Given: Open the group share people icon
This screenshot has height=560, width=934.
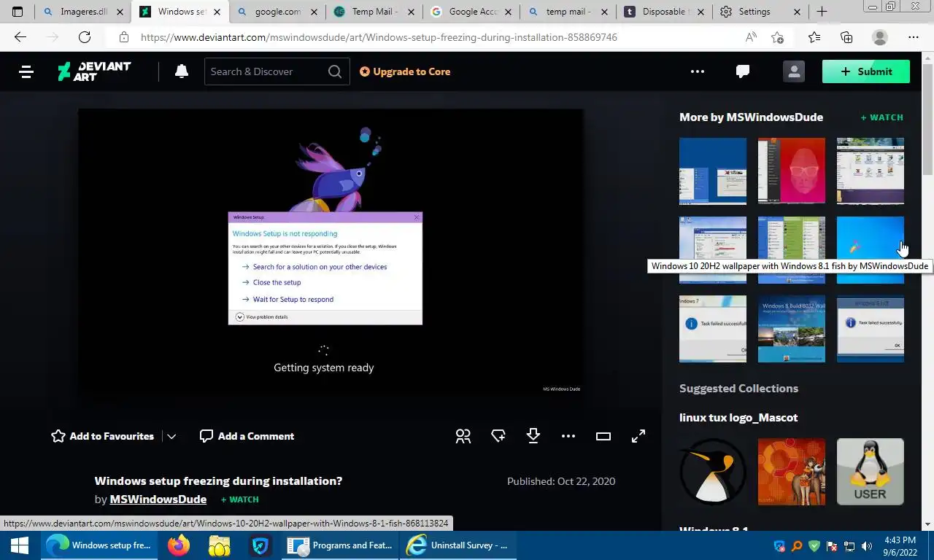Looking at the screenshot, I should [463, 436].
